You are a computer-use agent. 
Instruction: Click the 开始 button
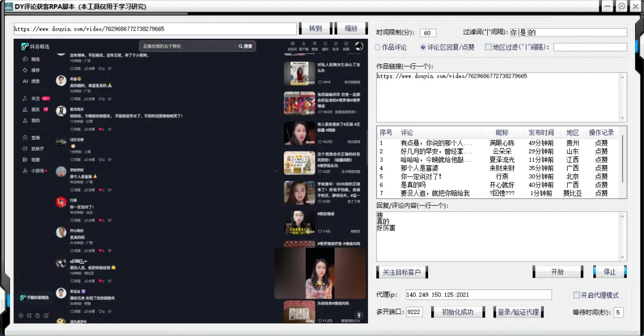click(558, 272)
